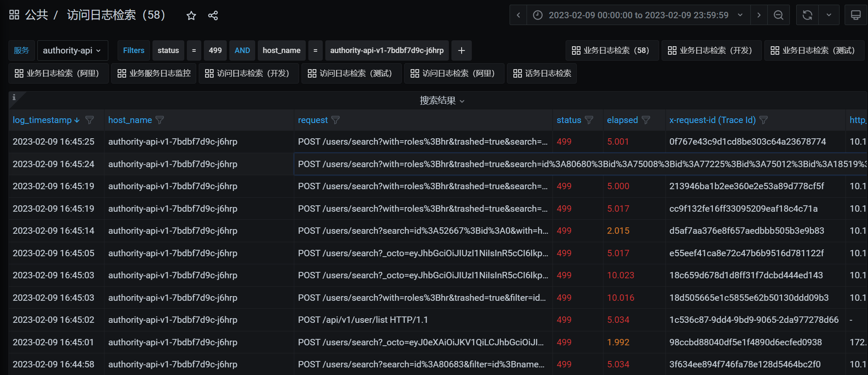Open the dashboard grid icon beside 公共
This screenshot has height=375, width=868.
[14, 15]
